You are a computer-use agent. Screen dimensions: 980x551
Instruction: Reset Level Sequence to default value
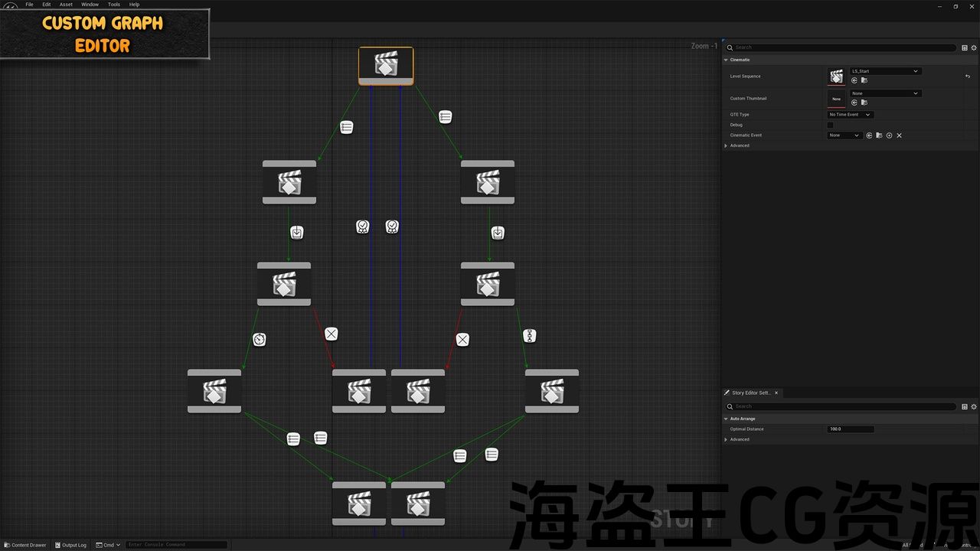point(967,77)
